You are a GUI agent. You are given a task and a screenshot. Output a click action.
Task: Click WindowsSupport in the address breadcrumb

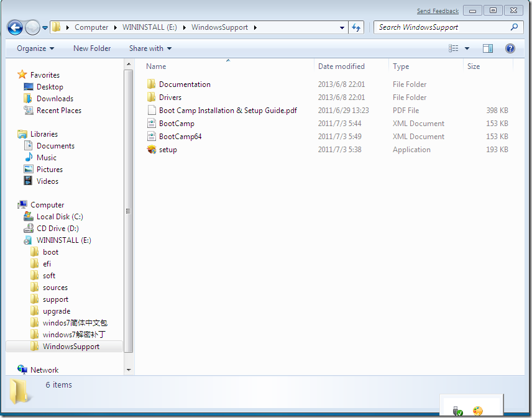point(219,27)
